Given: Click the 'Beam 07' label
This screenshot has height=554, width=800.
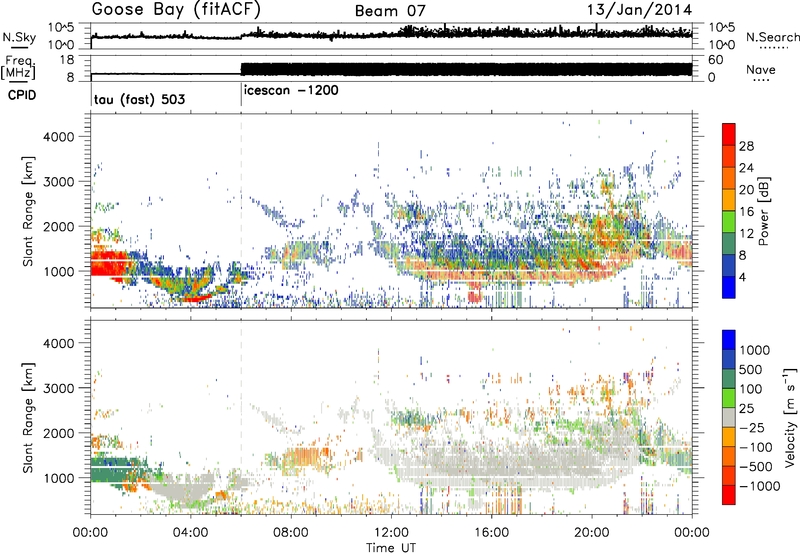Looking at the screenshot, I should click(x=390, y=11).
